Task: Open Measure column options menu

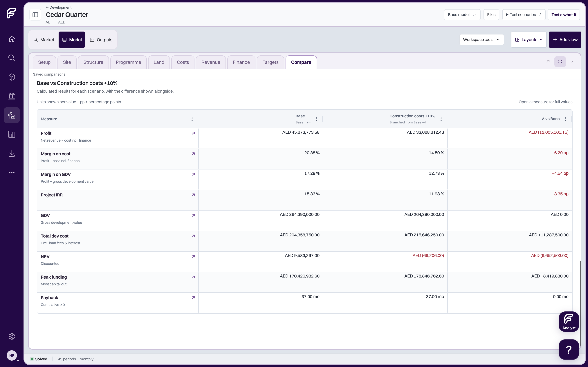Action: (192, 119)
